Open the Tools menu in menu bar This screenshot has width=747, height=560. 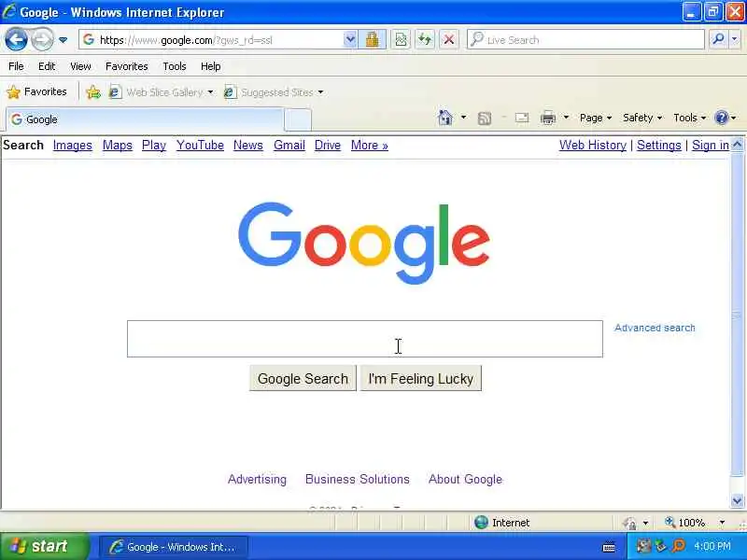point(175,66)
